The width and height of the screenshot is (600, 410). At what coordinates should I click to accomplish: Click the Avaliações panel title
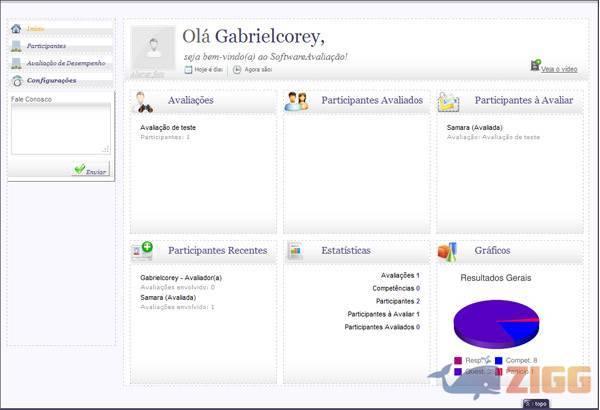pyautogui.click(x=191, y=100)
